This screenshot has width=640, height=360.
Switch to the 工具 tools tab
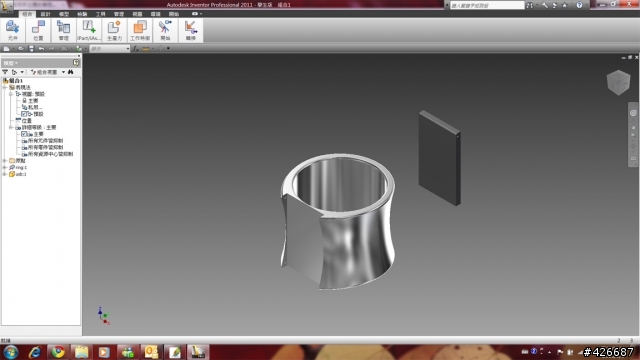[100, 14]
